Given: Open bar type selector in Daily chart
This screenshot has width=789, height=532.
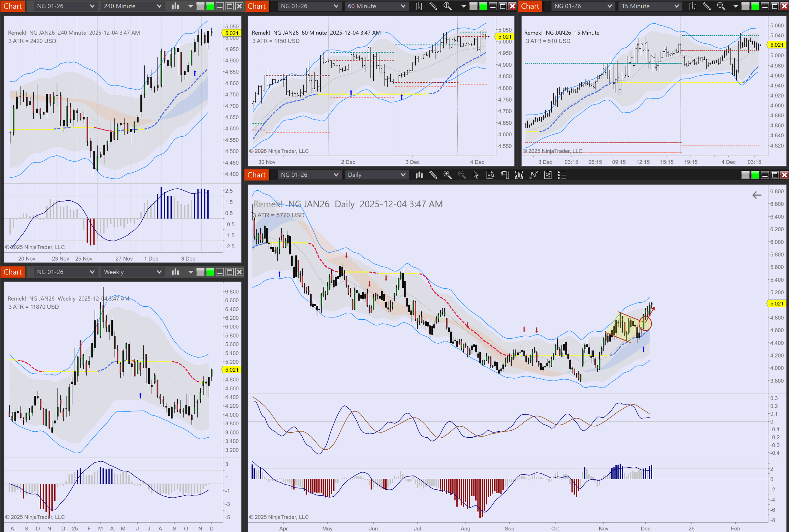Looking at the screenshot, I should 419,175.
